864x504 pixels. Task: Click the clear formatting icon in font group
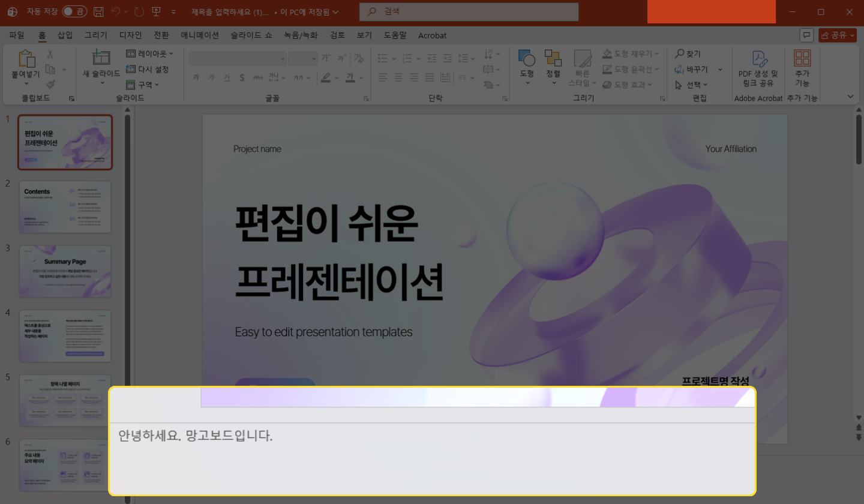click(359, 58)
